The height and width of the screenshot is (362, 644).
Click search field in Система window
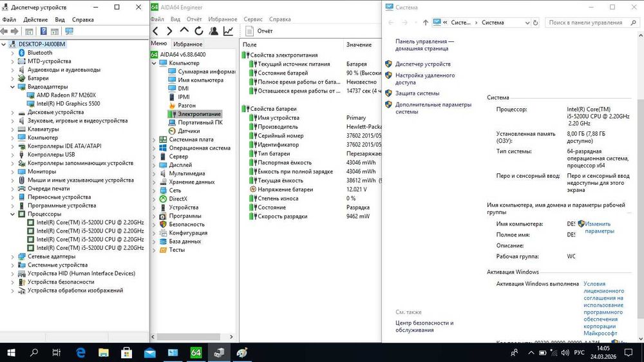click(592, 23)
